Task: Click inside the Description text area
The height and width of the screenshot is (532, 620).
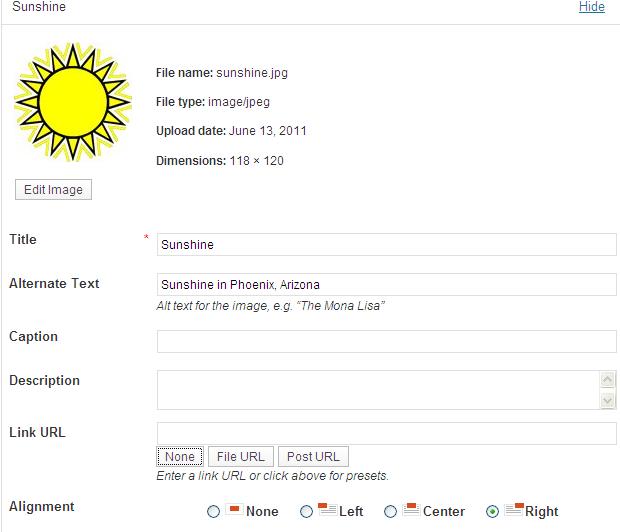Action: tap(376, 390)
